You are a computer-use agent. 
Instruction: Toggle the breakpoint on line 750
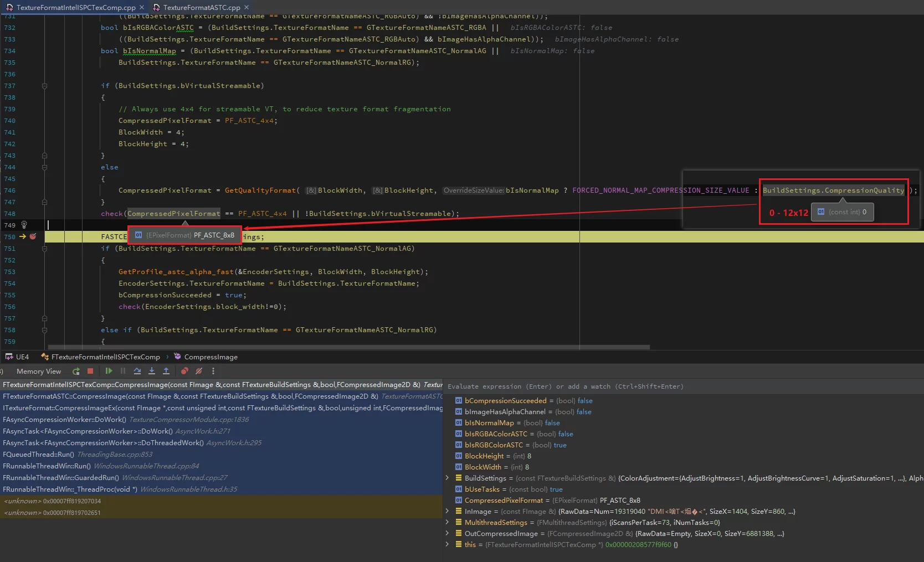pos(33,236)
